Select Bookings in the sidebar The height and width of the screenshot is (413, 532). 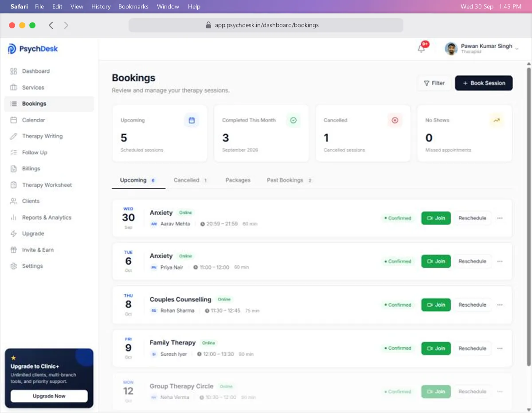[x=49, y=104]
